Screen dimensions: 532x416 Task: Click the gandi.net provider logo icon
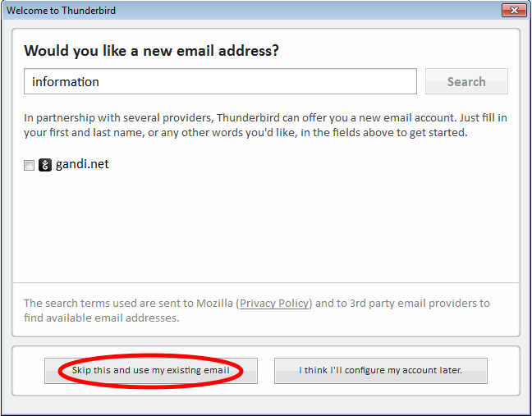45,165
